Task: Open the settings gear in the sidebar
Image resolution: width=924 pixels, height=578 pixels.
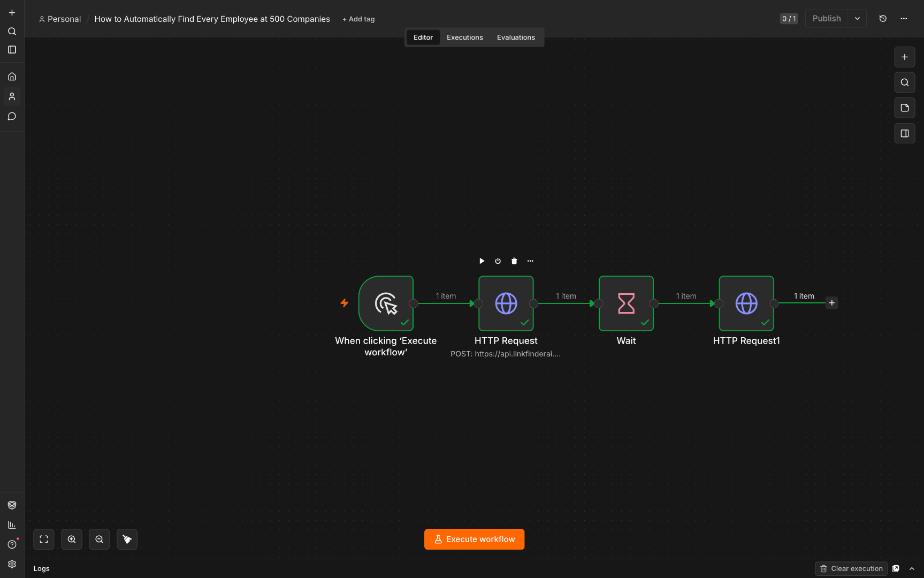Action: pos(12,564)
